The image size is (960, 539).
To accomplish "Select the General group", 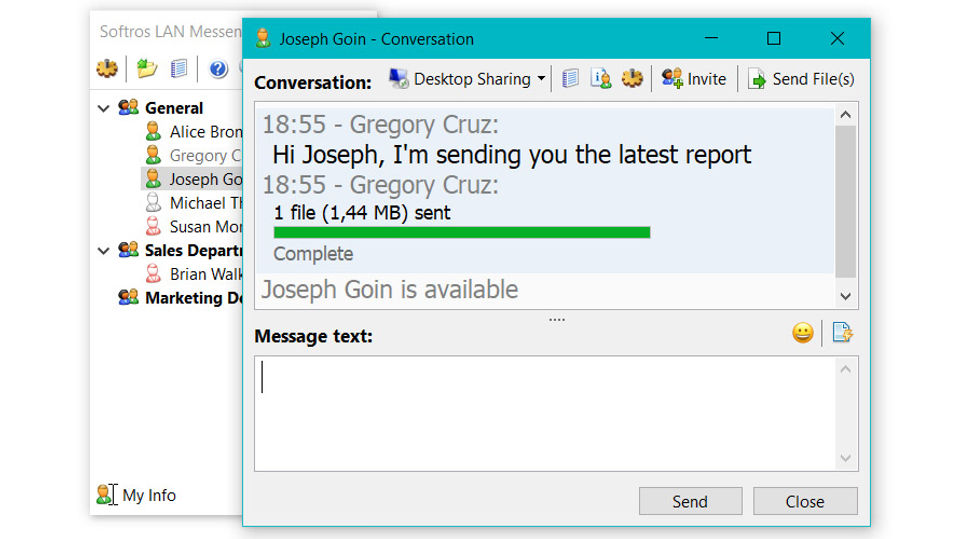I will (x=174, y=108).
